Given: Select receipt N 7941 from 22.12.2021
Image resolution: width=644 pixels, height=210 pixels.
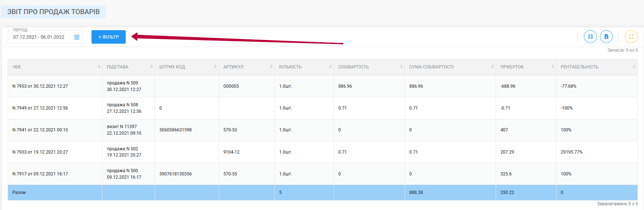Looking at the screenshot, I should pos(40,130).
